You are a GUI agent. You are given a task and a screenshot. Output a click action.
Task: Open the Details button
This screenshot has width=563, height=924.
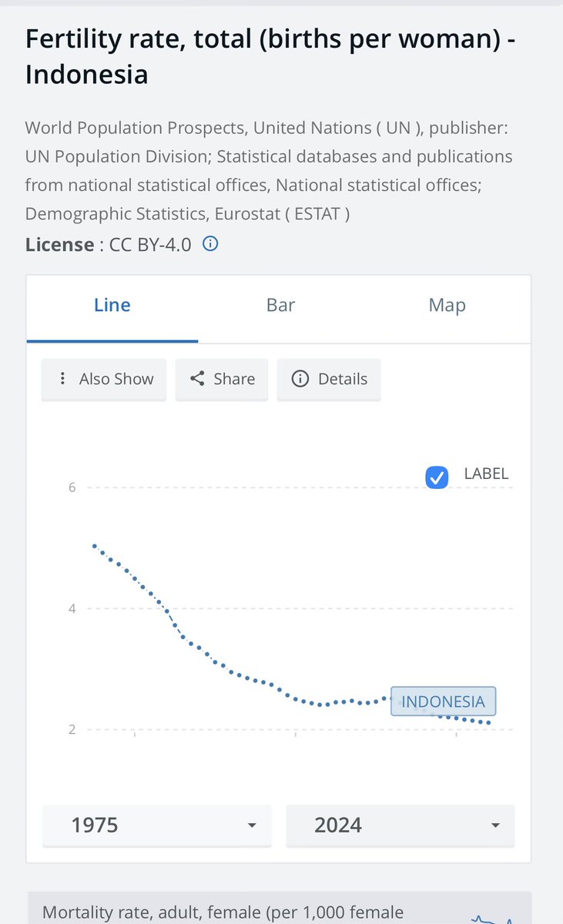(329, 379)
